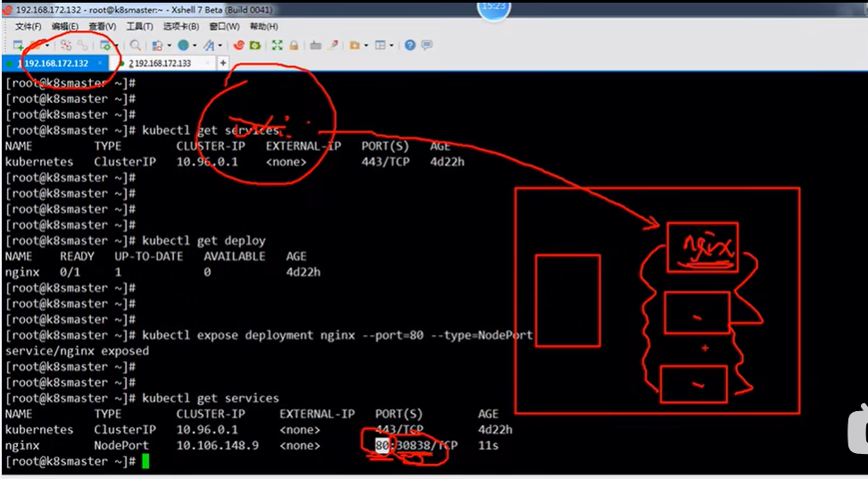Expand the globe encoding dropdown arrow
This screenshot has height=479, width=868.
click(x=195, y=46)
